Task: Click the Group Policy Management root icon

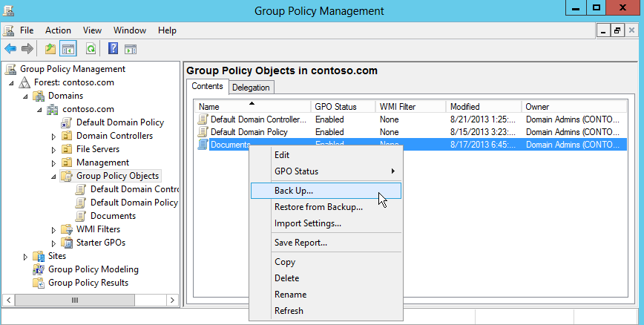Action: pyautogui.click(x=10, y=69)
